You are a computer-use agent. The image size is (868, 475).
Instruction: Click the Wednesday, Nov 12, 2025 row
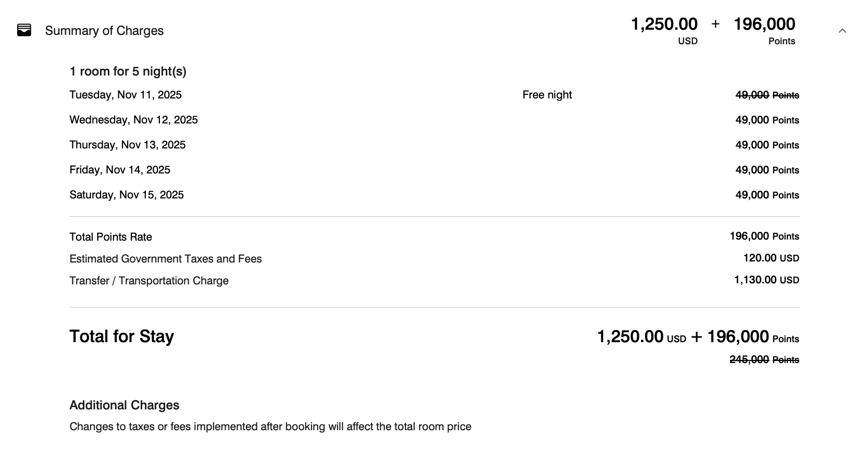[435, 120]
